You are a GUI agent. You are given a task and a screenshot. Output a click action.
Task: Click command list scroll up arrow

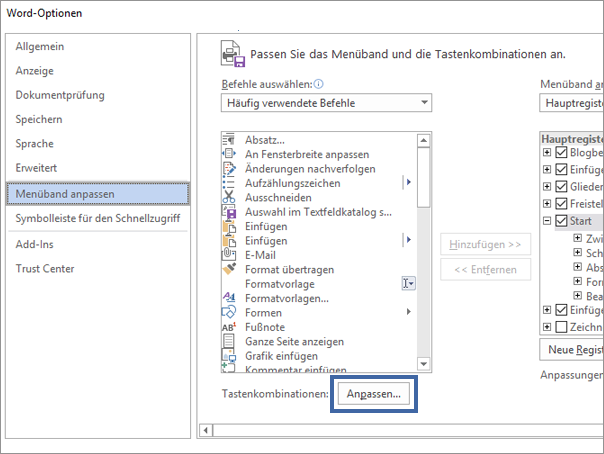(x=424, y=140)
